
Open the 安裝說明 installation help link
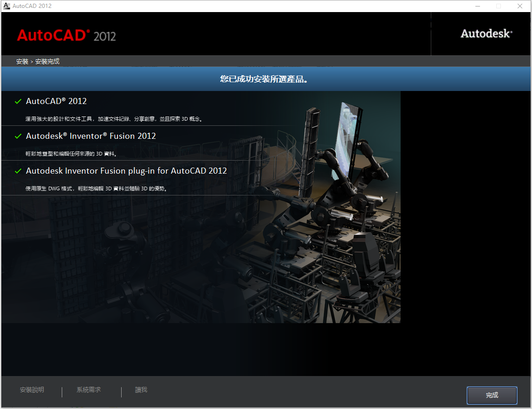tap(32, 390)
